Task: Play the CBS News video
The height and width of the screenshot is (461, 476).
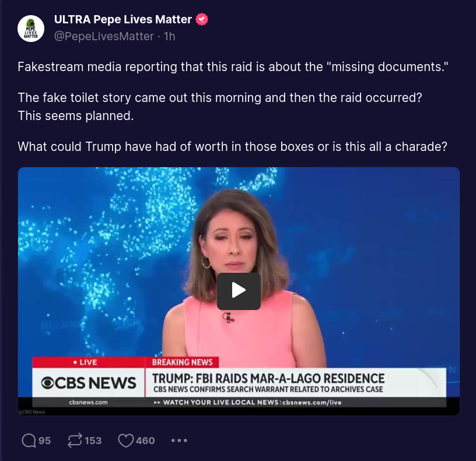Action: [239, 291]
